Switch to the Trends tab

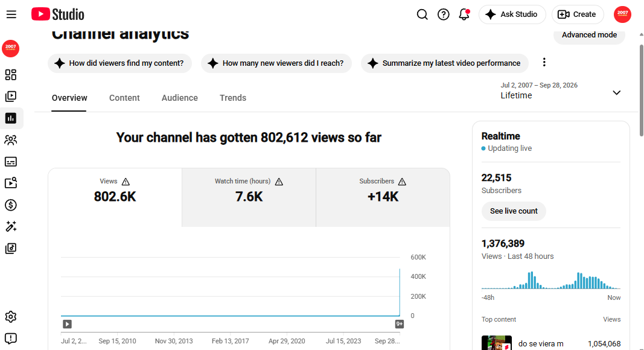point(233,98)
